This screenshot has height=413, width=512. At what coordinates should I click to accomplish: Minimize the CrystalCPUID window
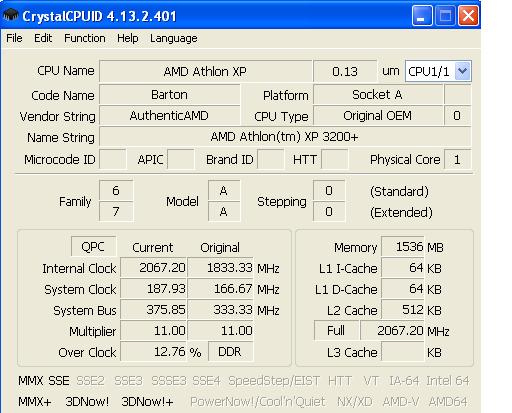422,16
